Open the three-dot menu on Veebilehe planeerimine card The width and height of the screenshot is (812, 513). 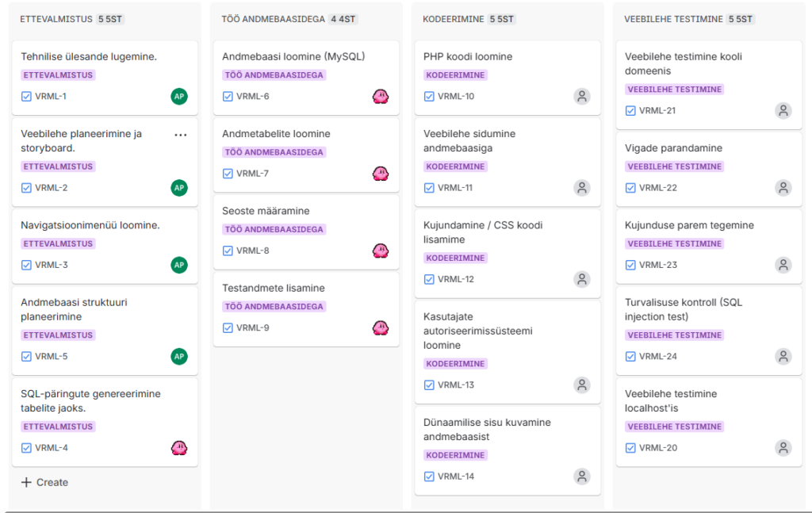[181, 135]
